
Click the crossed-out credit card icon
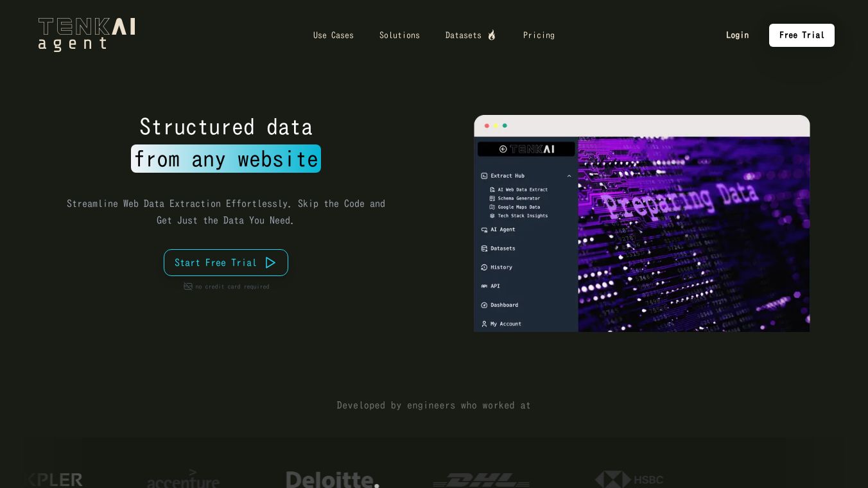[x=188, y=286]
